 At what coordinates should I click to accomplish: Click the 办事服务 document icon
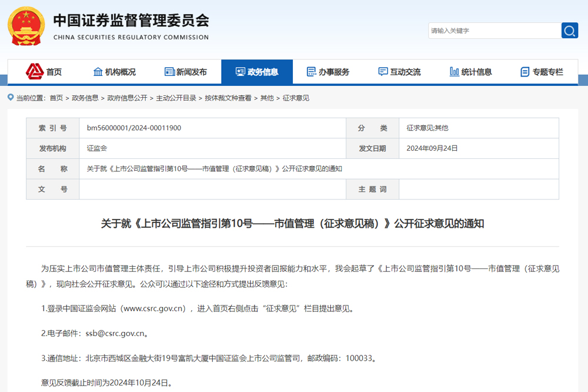click(x=310, y=71)
